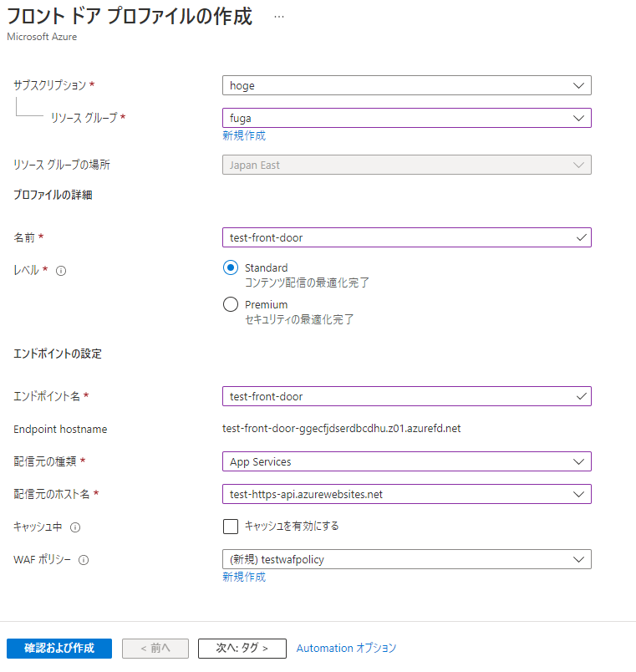636x672 pixels.
Task: Open the リソース グループ dropdown showing fuga
Action: [407, 118]
